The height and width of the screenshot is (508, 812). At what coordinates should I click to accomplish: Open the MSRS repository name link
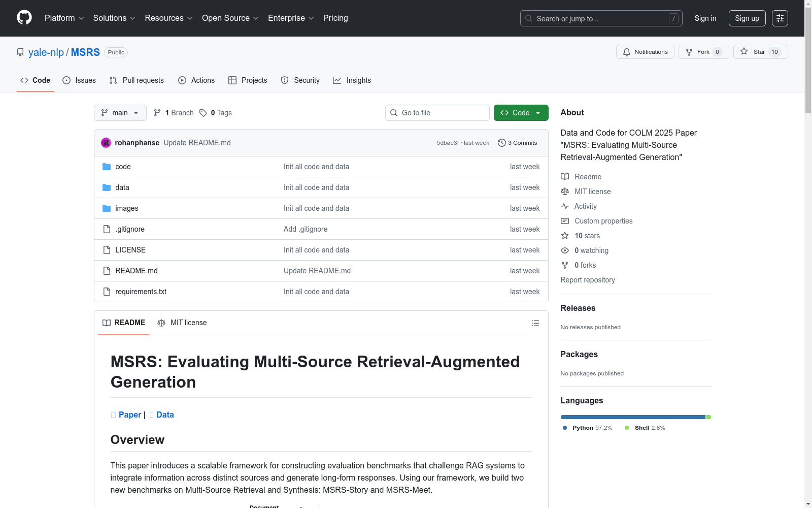tap(85, 52)
